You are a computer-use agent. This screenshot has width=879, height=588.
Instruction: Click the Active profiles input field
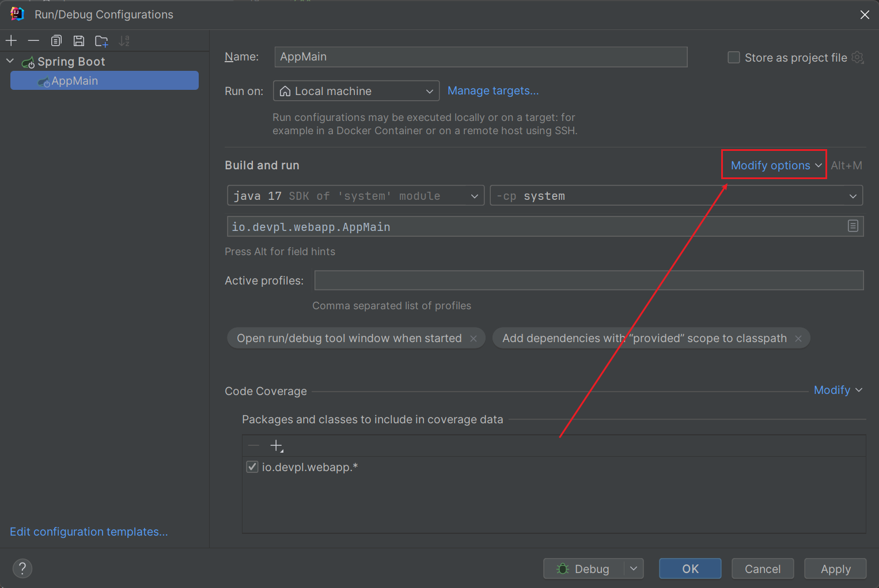(x=589, y=280)
